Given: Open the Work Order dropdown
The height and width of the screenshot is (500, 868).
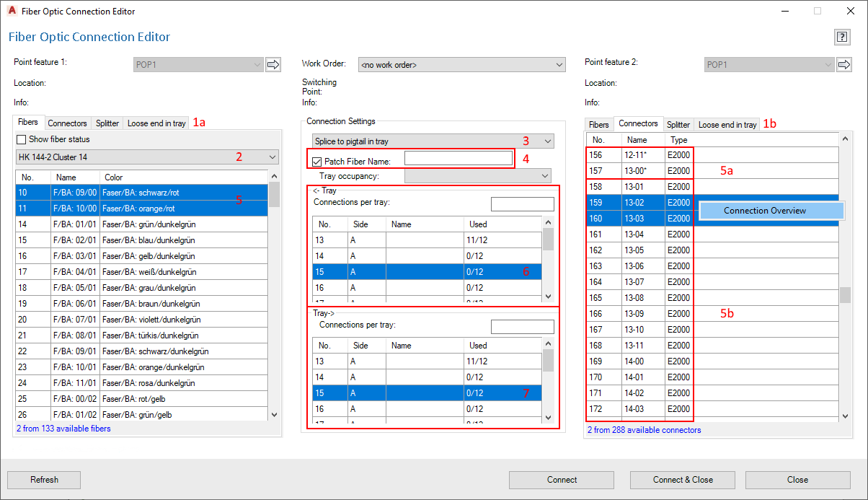Looking at the screenshot, I should click(461, 65).
